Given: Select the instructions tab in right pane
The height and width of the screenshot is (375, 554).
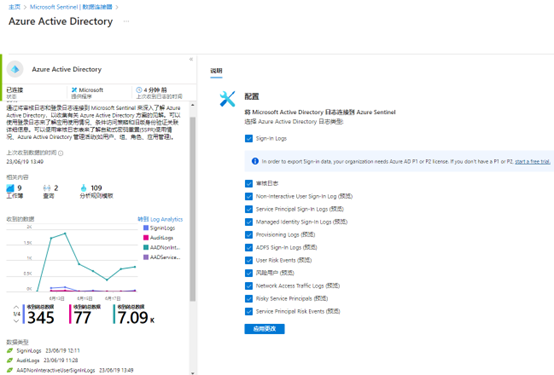Looking at the screenshot, I should (x=216, y=71).
